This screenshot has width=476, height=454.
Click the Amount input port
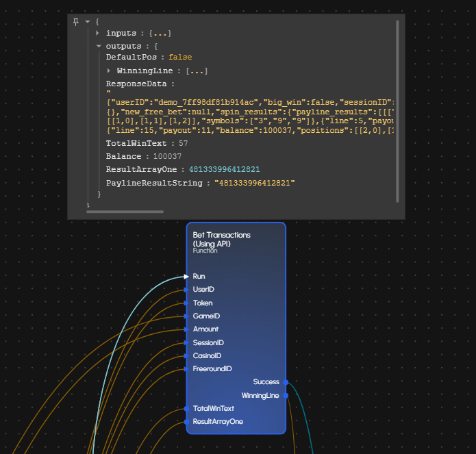[186, 329]
